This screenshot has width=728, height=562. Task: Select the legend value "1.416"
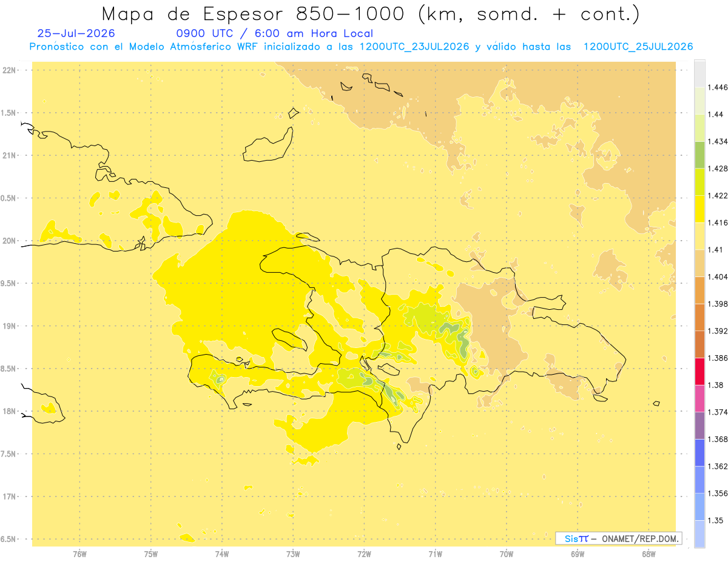[x=718, y=222]
